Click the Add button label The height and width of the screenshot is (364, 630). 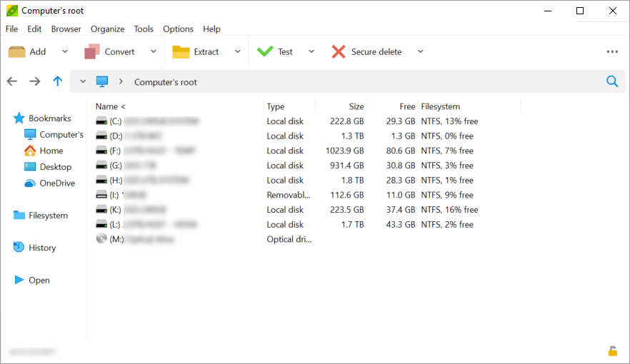point(38,52)
